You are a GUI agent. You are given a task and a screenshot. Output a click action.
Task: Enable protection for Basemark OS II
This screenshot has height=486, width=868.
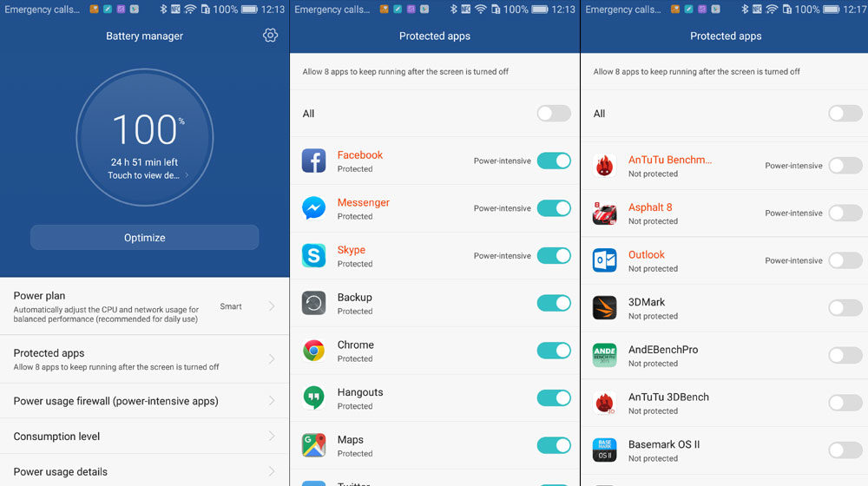845,450
